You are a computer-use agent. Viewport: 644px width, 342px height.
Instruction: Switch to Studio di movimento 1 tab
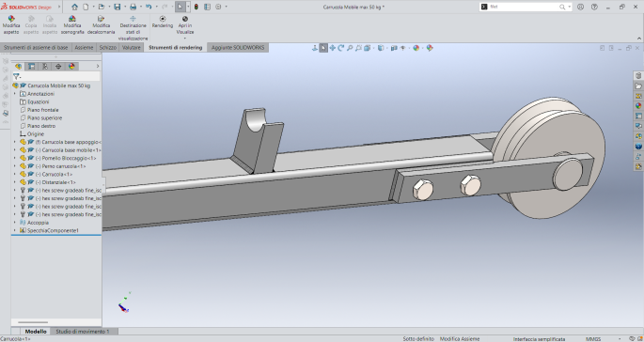[x=83, y=332]
